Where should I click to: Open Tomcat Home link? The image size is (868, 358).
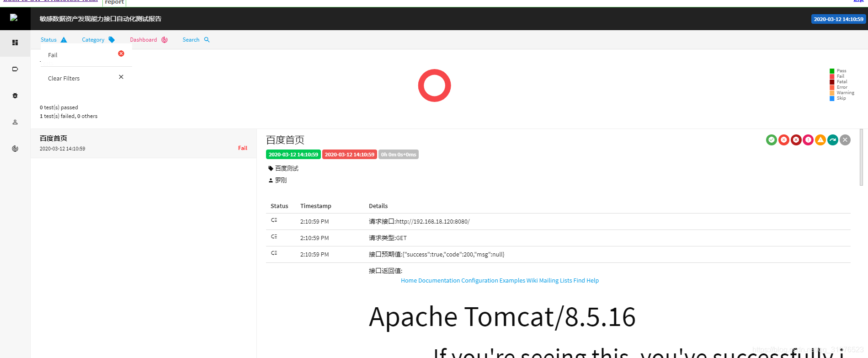[409, 280]
